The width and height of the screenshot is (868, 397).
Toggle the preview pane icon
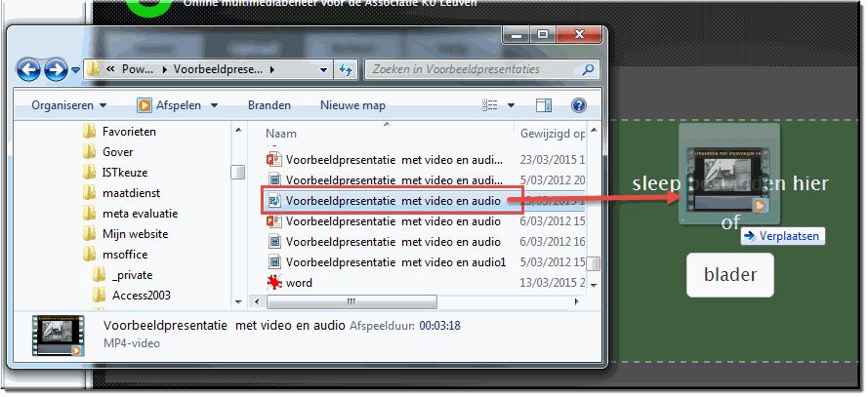click(x=544, y=105)
